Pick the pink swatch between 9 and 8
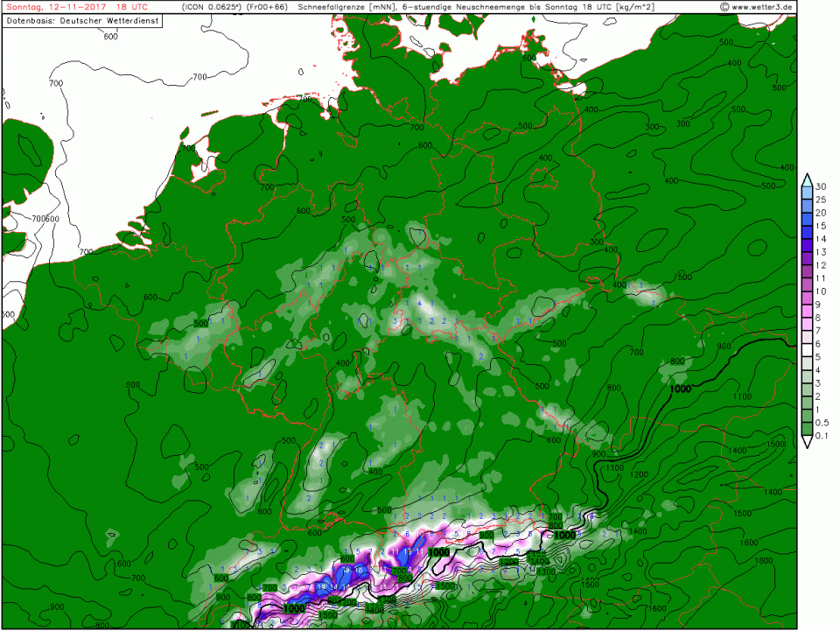The height and width of the screenshot is (631, 840). pyautogui.click(x=807, y=311)
